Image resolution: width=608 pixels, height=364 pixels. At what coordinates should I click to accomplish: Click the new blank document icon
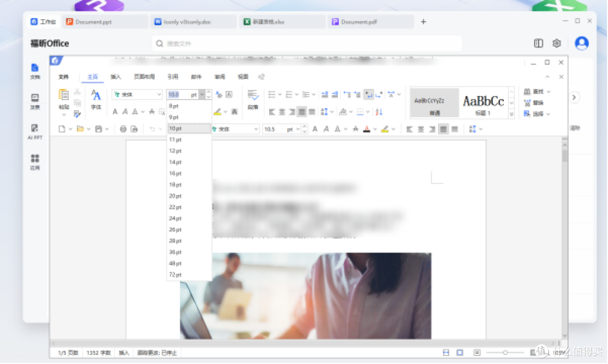click(x=62, y=129)
